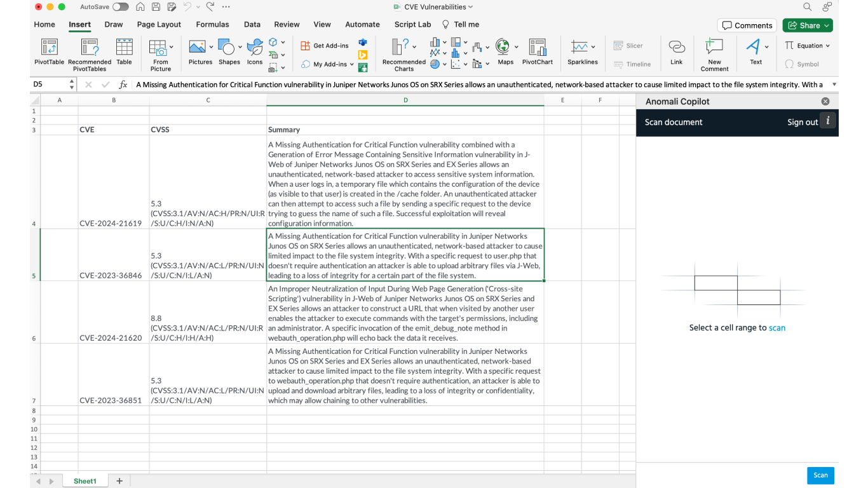
Task: Insert a statistical histogram chart
Action: (456, 53)
